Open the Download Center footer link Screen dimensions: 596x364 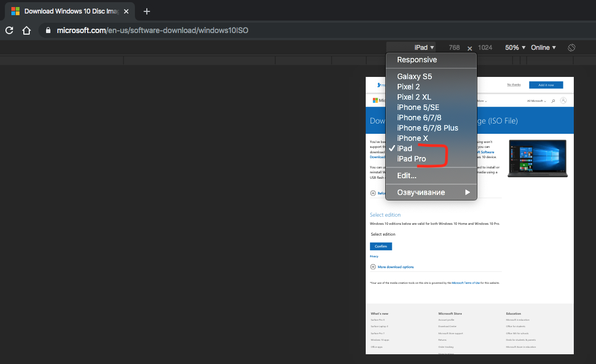[448, 327]
